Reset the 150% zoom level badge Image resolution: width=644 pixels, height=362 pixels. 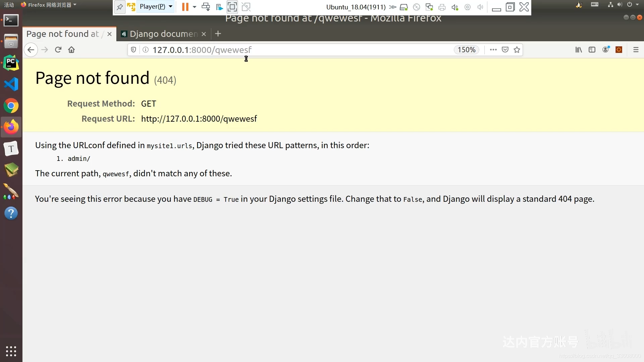click(x=467, y=50)
